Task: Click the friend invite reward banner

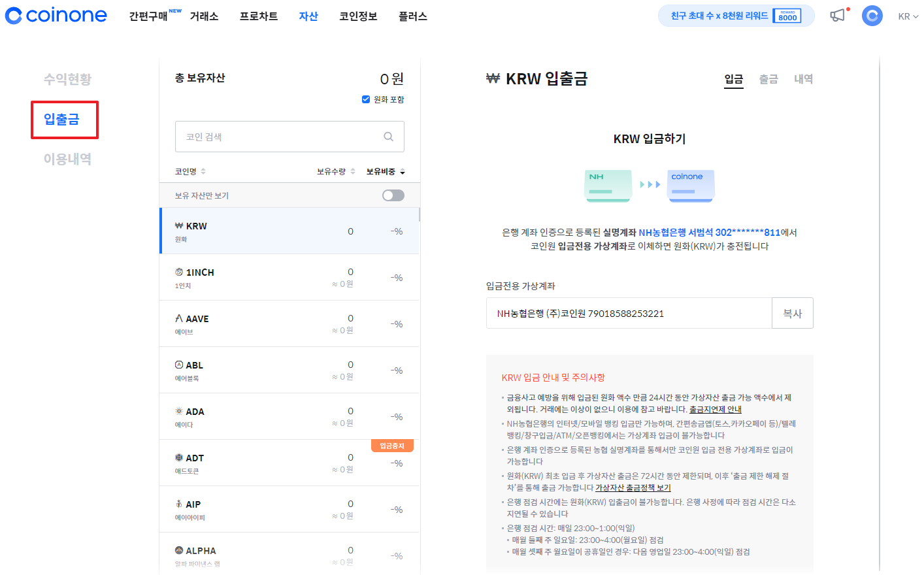Action: 736,16
